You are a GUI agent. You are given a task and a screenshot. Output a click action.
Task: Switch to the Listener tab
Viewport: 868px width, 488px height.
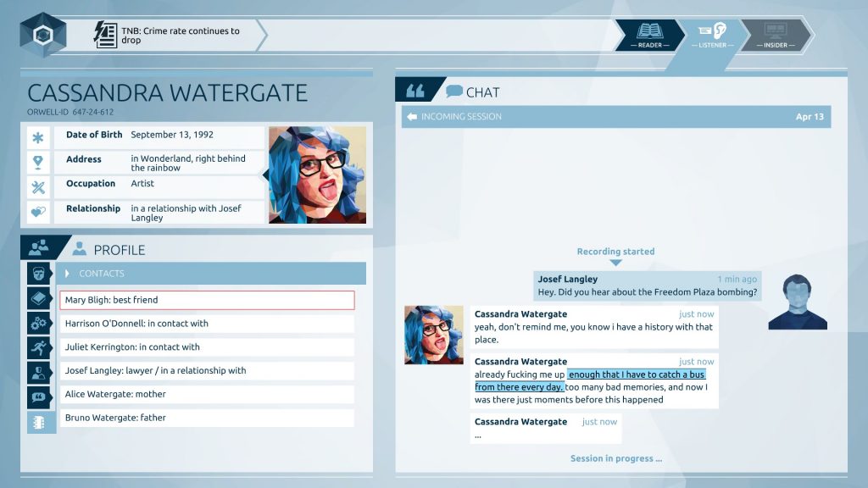coord(712,35)
